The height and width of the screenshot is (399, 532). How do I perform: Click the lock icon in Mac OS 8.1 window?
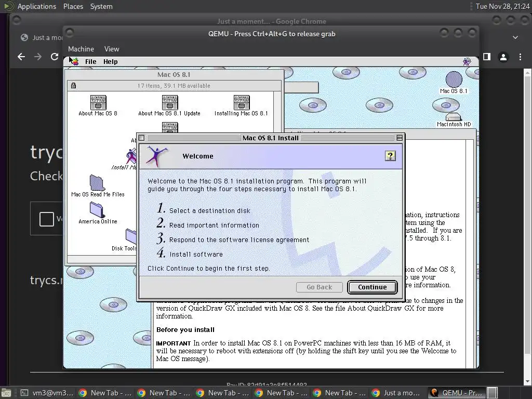pos(73,86)
